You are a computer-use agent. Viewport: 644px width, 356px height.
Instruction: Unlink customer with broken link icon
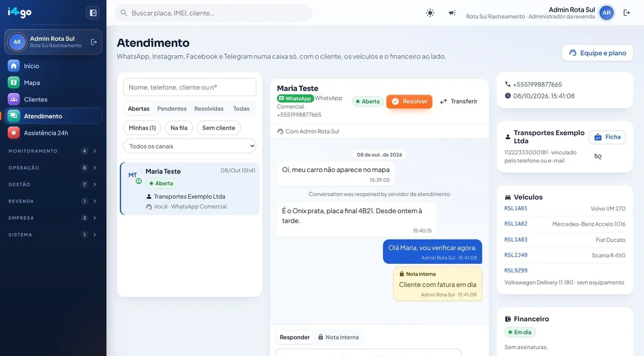[598, 157]
